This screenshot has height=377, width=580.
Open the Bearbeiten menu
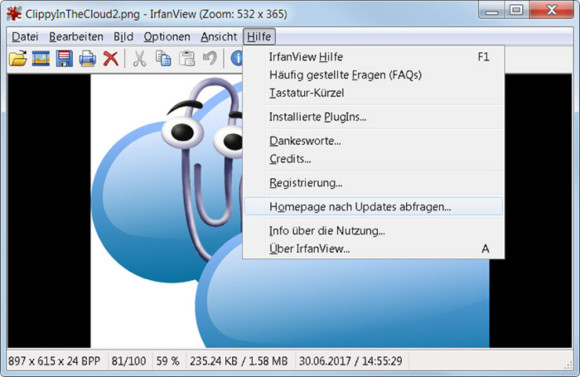coord(76,37)
